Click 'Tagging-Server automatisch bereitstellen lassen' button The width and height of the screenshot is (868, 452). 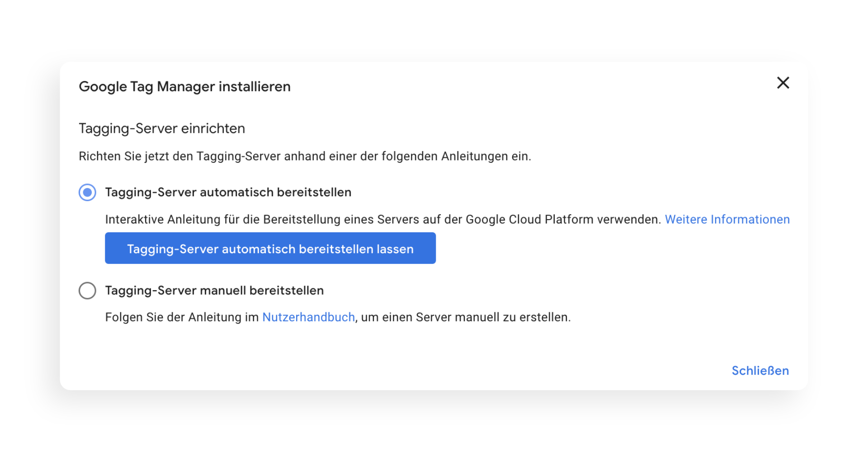tap(270, 248)
